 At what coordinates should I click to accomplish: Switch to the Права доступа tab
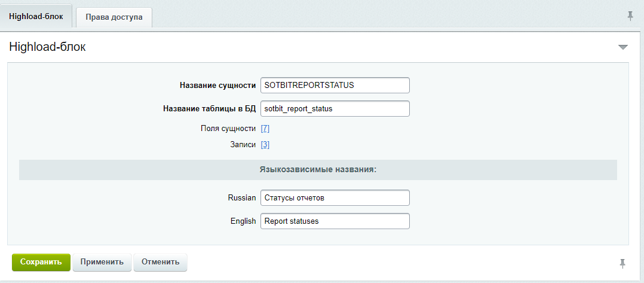point(114,17)
